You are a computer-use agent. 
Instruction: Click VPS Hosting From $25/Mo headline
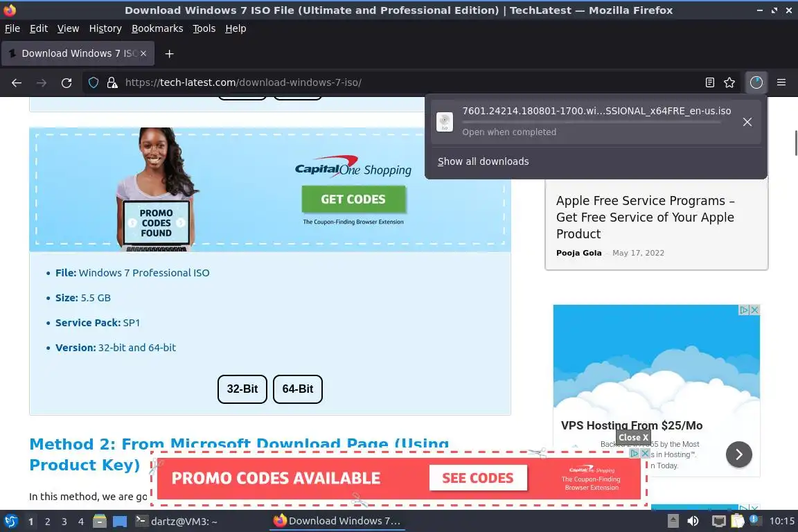point(632,425)
